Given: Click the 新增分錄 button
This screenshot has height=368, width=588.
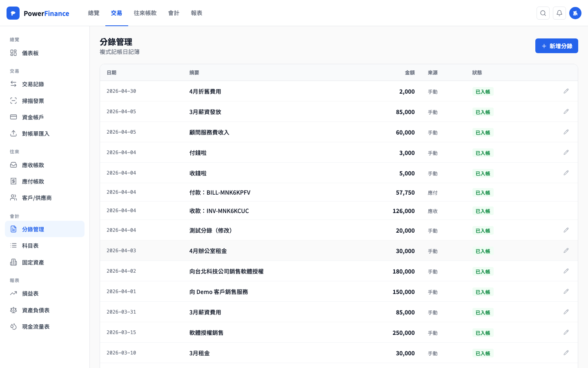Looking at the screenshot, I should [x=557, y=45].
